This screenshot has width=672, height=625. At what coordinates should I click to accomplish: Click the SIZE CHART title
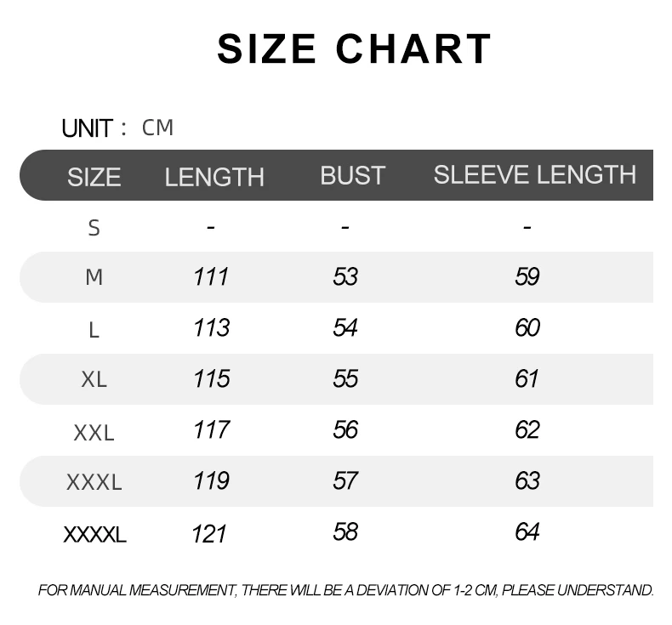(x=354, y=48)
